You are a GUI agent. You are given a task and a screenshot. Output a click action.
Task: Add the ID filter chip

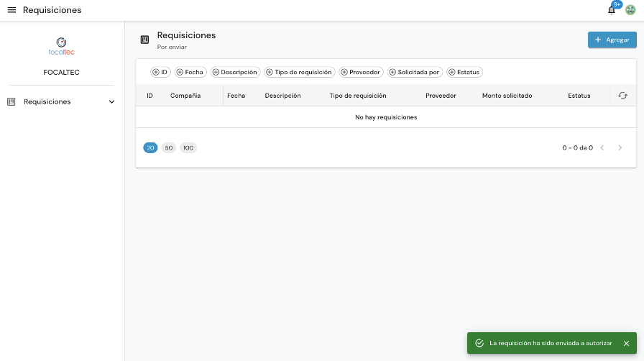point(160,72)
